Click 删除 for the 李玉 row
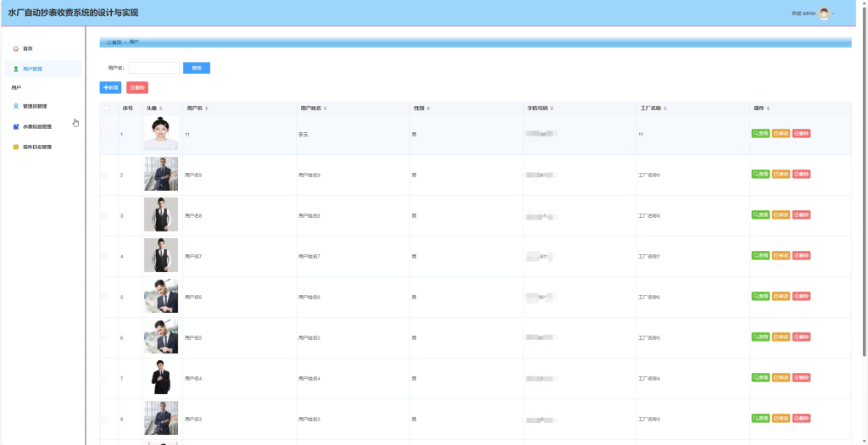This screenshot has width=868, height=445. coord(802,133)
